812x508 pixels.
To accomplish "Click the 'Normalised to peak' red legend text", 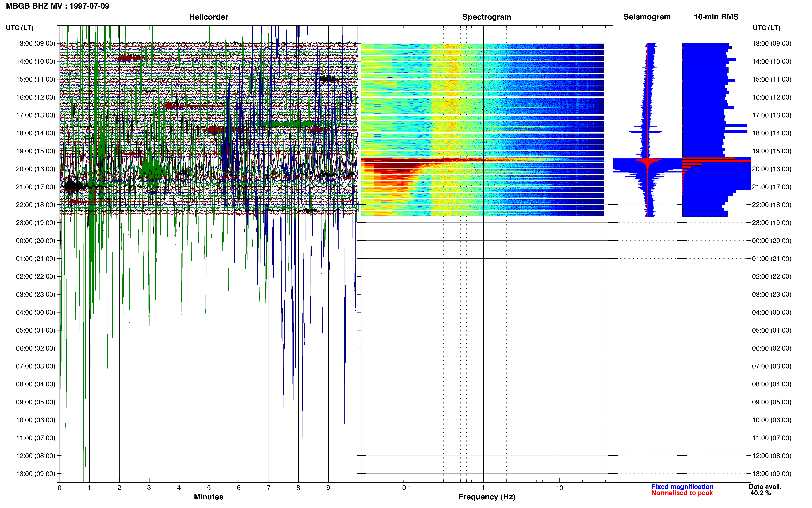I will [x=682, y=493].
